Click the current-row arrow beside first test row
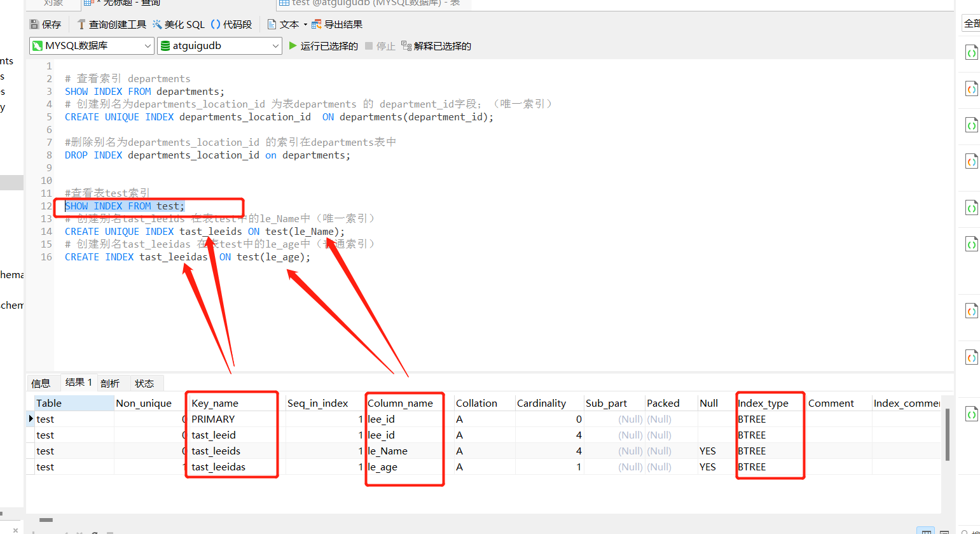 pyautogui.click(x=31, y=419)
